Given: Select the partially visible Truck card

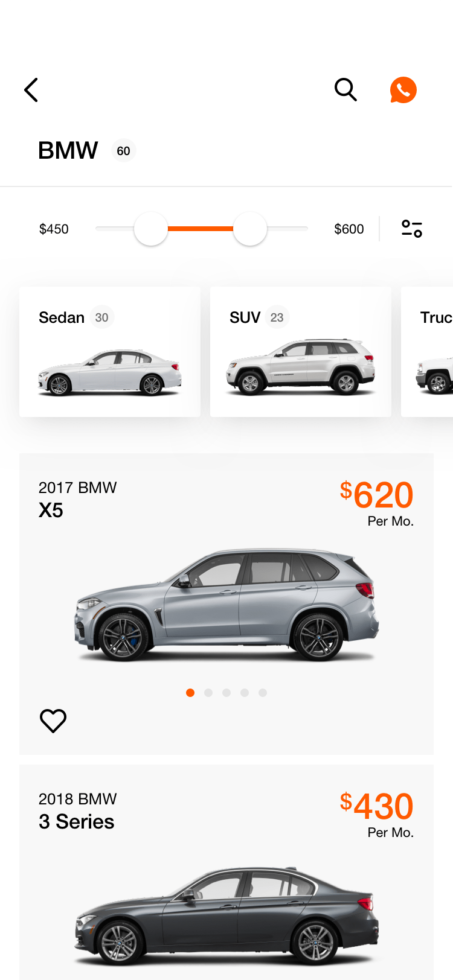Looking at the screenshot, I should (x=427, y=352).
